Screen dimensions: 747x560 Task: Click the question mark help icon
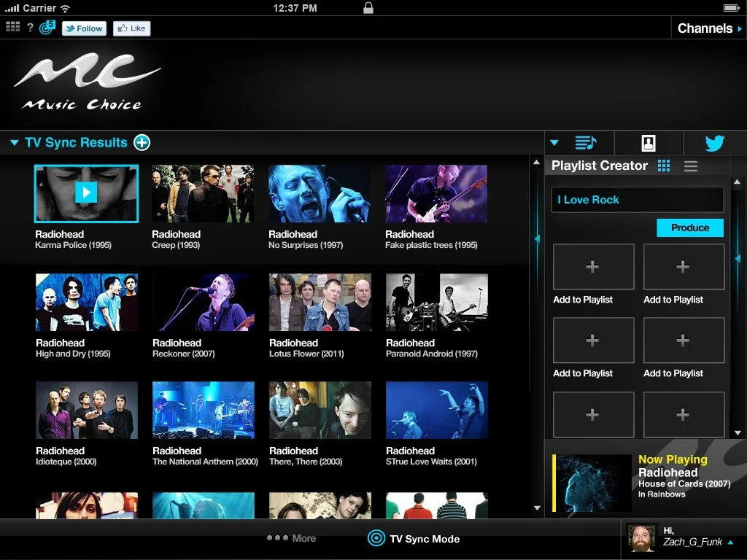click(x=30, y=27)
